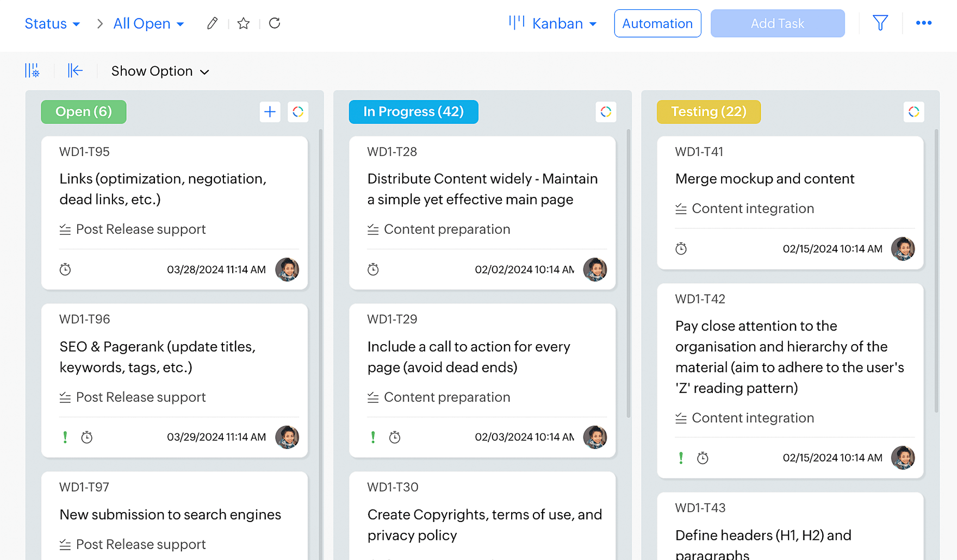
Task: Toggle the color ring in In Progress column
Action: pyautogui.click(x=606, y=112)
